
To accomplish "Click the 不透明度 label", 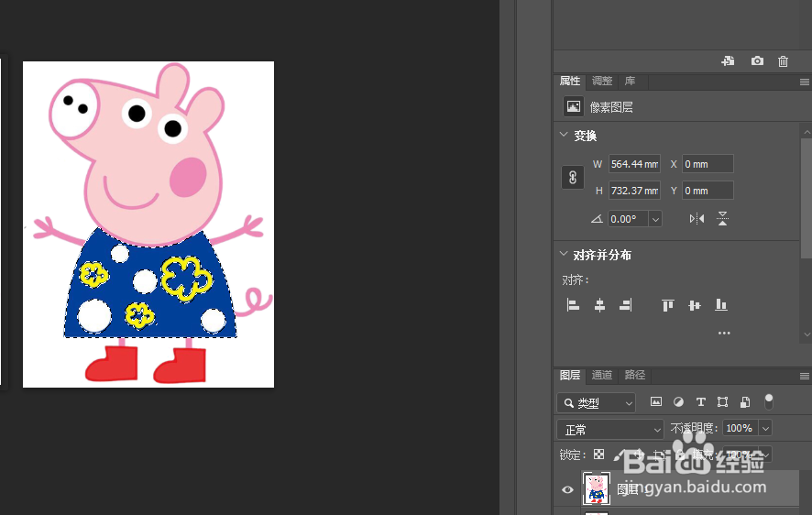I will tap(694, 429).
